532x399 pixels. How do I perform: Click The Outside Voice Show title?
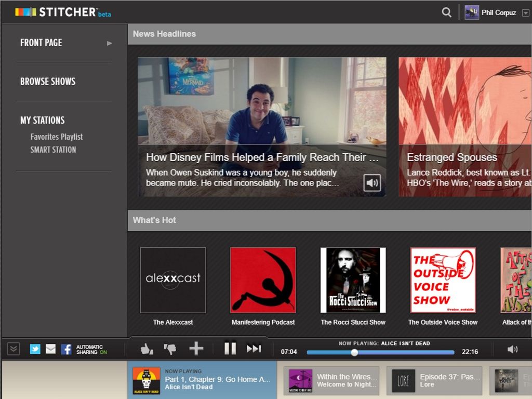443,322
